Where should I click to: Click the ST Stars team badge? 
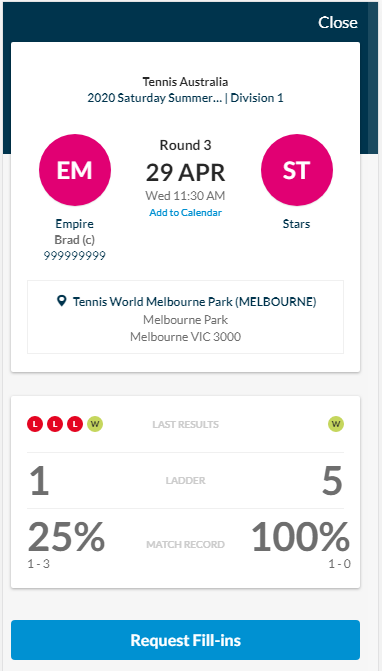pos(296,170)
